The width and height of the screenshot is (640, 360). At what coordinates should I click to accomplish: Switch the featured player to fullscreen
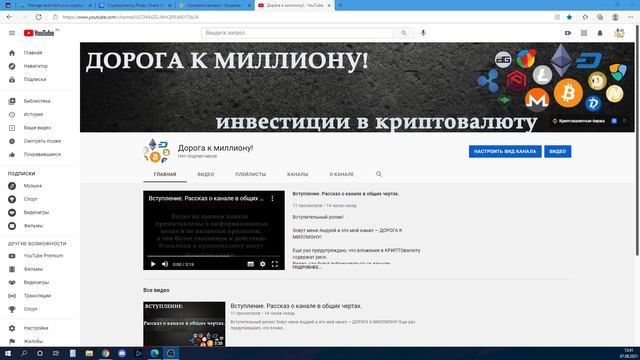point(275,264)
